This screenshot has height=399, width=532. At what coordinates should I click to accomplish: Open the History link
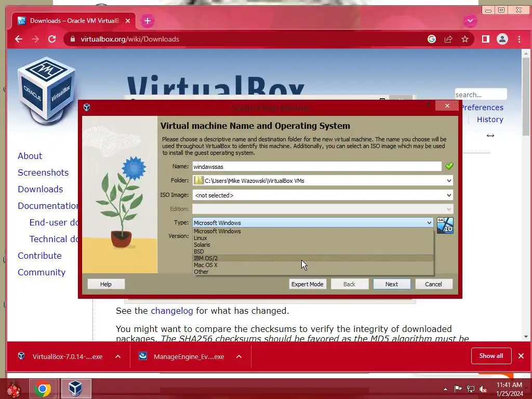point(490,119)
